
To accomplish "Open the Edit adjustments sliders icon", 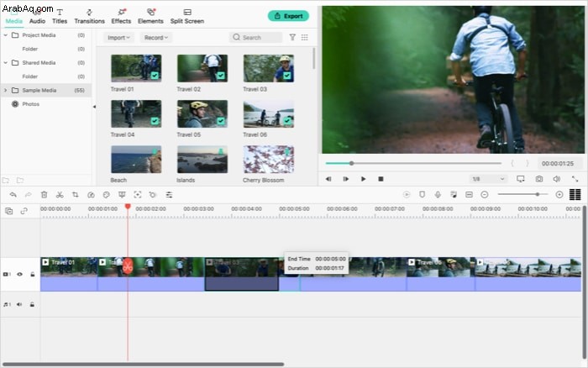I will pyautogui.click(x=169, y=195).
